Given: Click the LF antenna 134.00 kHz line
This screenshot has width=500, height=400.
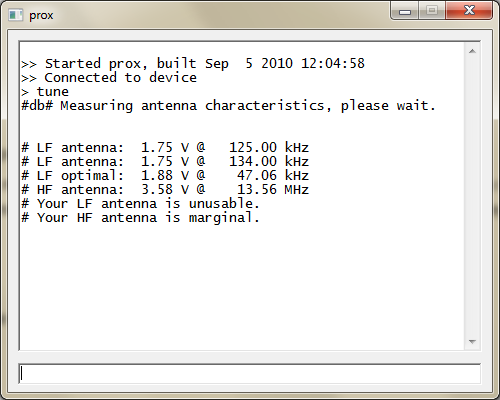Looking at the screenshot, I should pos(165,162).
